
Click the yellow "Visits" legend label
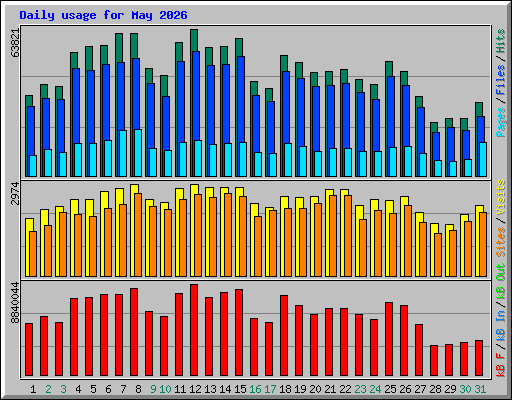[x=501, y=197]
